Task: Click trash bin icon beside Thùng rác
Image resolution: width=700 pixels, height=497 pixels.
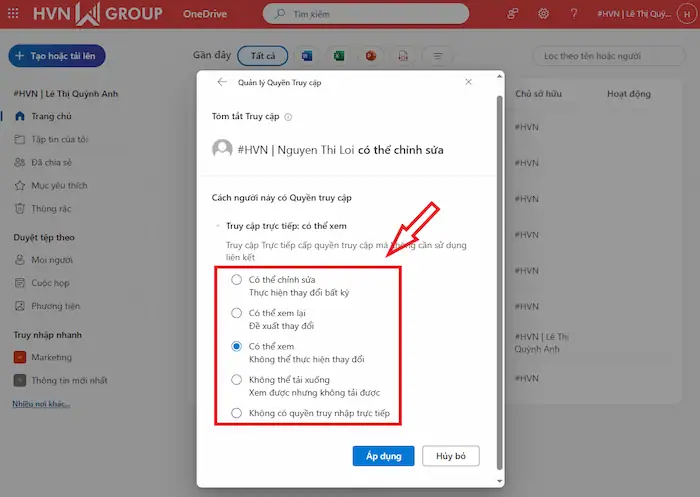Action: point(20,209)
